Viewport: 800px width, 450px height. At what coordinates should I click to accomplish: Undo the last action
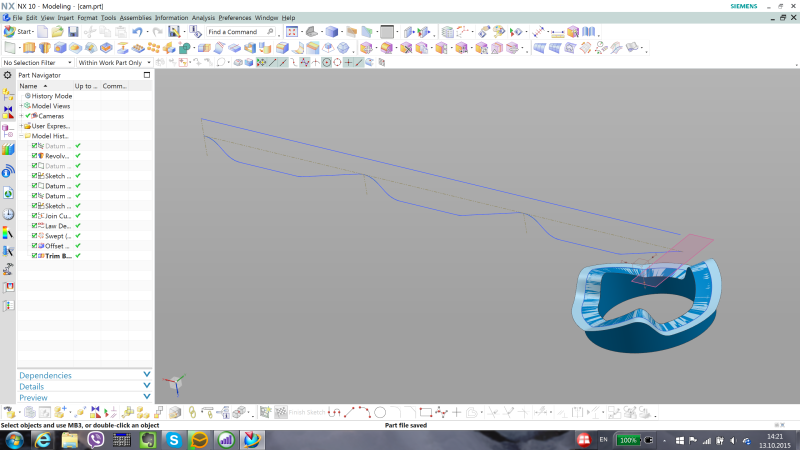(137, 32)
